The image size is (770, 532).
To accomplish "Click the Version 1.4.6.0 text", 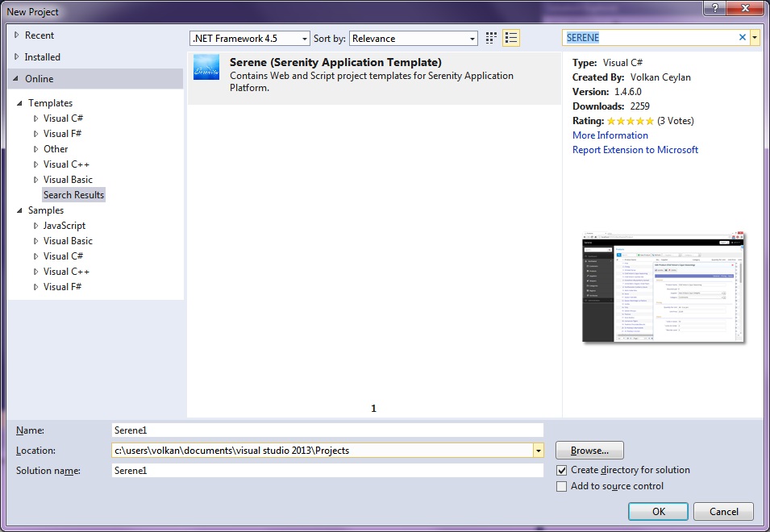I will click(x=607, y=92).
